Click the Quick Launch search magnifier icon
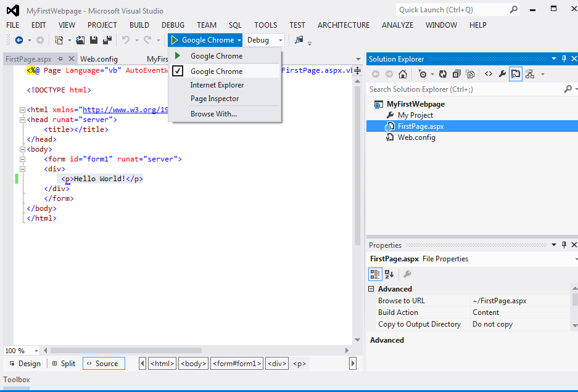This screenshot has width=578, height=392. 513,10
